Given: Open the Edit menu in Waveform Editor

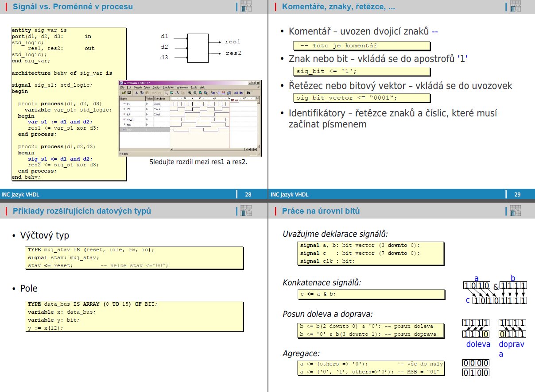Looking at the screenshot, I should 129,88.
